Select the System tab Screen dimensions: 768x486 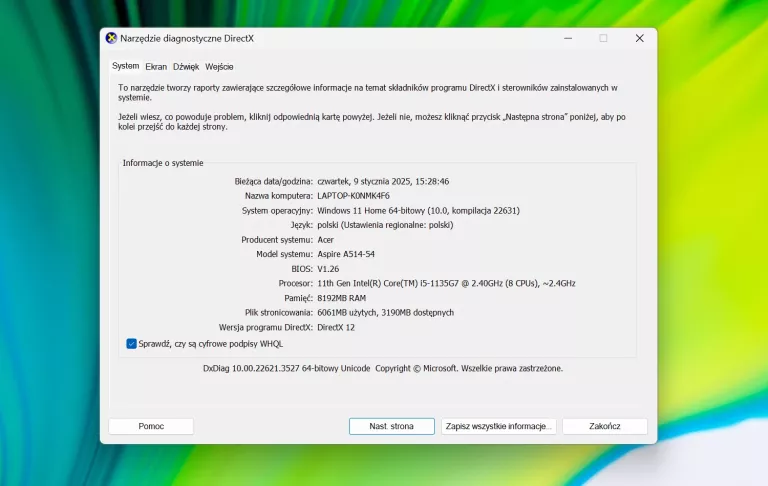[125, 66]
